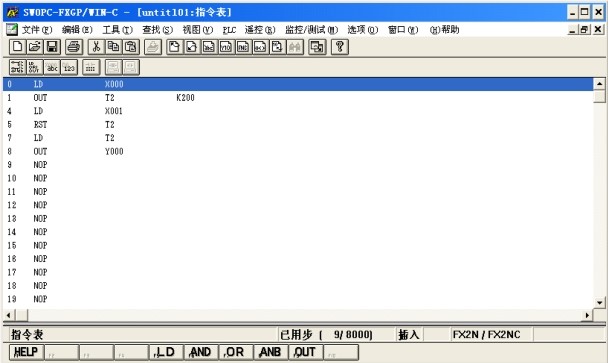Save the program with the floppy disk icon

[52, 47]
